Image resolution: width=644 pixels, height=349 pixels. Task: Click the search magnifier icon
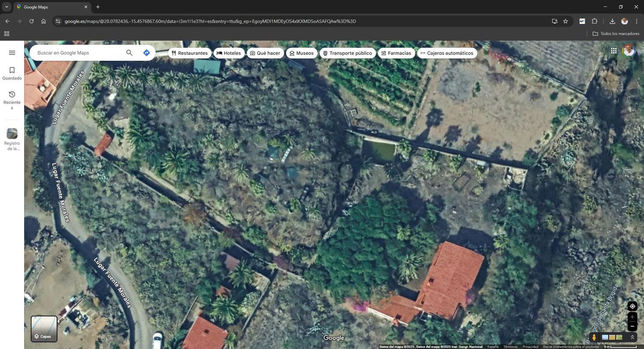click(x=129, y=53)
